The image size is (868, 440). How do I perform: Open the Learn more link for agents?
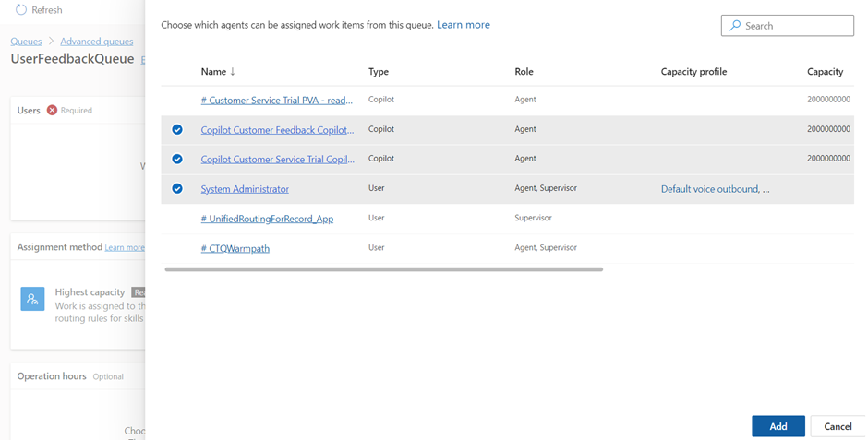click(464, 25)
